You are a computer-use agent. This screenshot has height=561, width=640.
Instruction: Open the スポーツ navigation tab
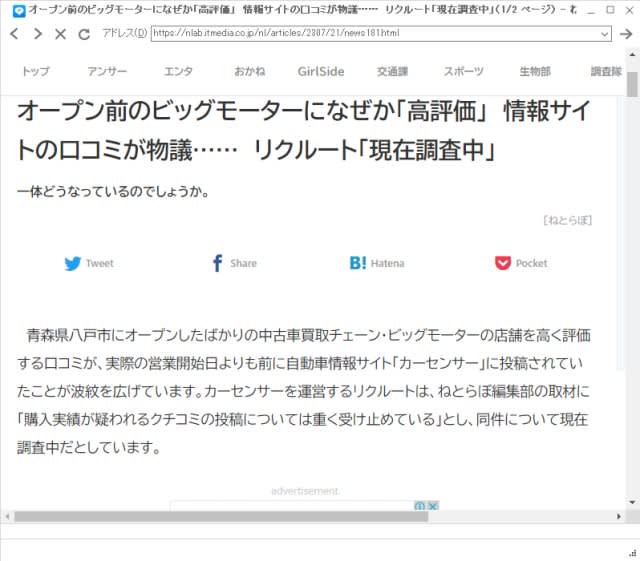(464, 71)
